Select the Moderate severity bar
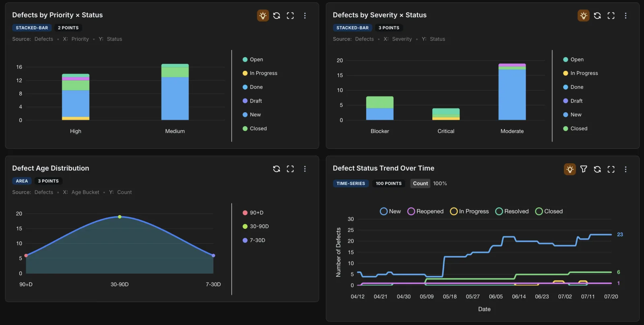 [x=512, y=92]
